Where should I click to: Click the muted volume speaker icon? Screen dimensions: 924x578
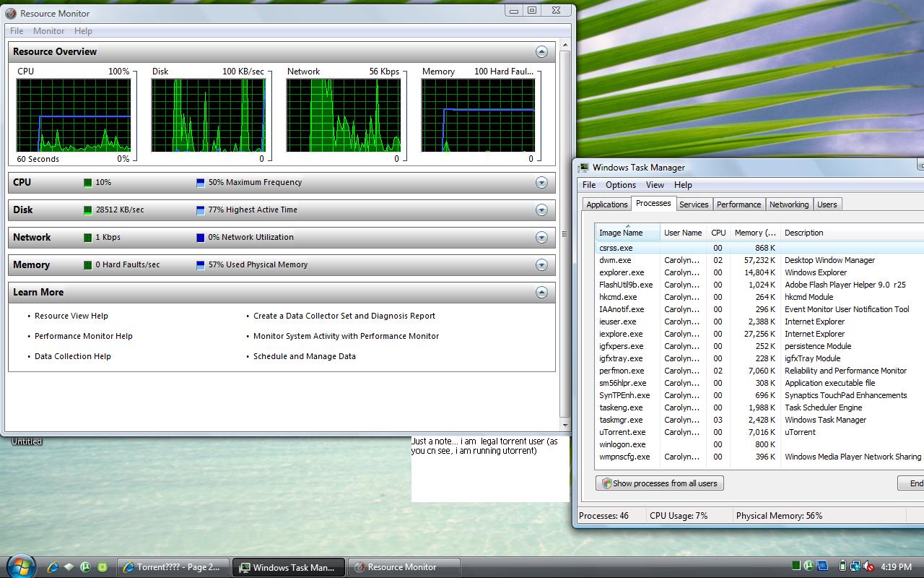pyautogui.click(x=868, y=566)
